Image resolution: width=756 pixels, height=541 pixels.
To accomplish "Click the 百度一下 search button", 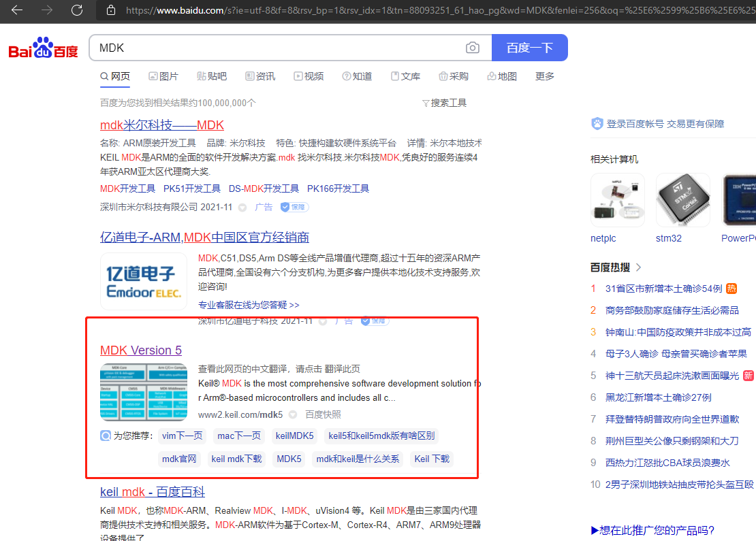I will pos(529,48).
